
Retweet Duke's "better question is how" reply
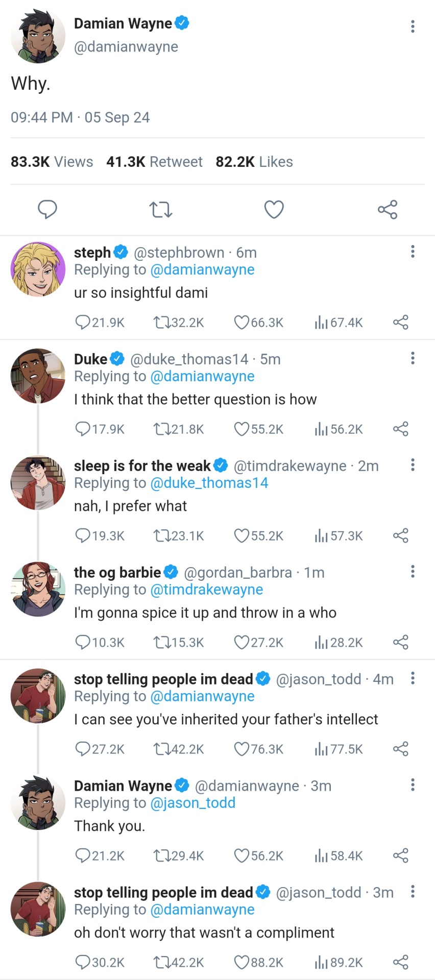pos(161,429)
